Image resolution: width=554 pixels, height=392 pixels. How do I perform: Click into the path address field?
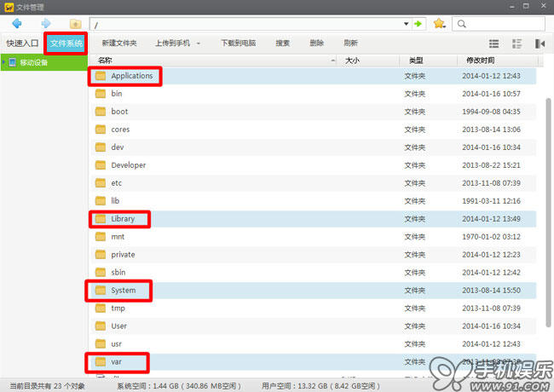pos(247,24)
